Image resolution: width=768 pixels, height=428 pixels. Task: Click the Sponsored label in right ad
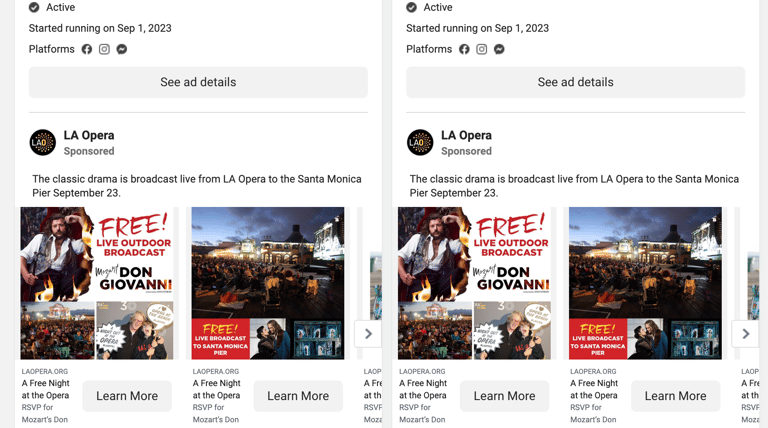[466, 151]
